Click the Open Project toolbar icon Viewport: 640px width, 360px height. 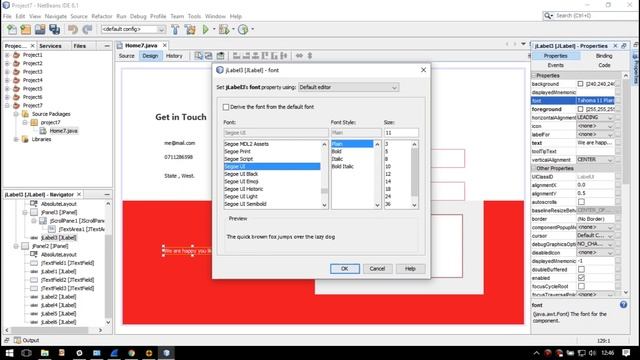click(40, 29)
